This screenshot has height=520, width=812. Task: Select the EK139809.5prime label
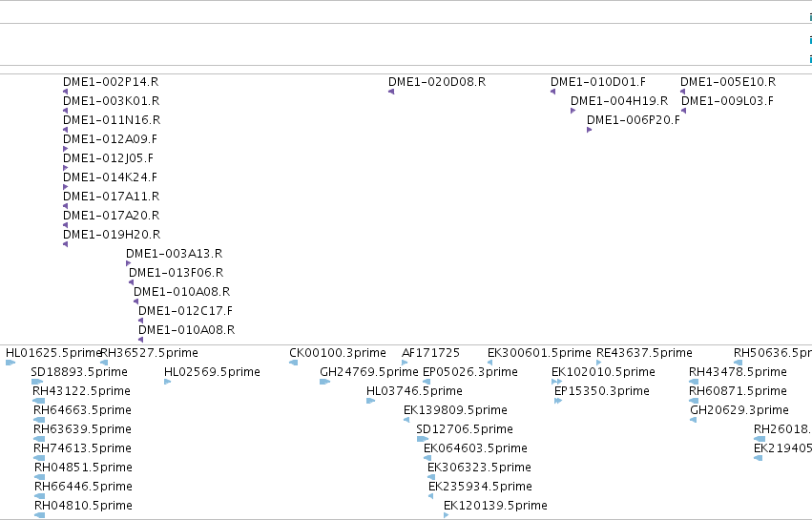coord(455,410)
